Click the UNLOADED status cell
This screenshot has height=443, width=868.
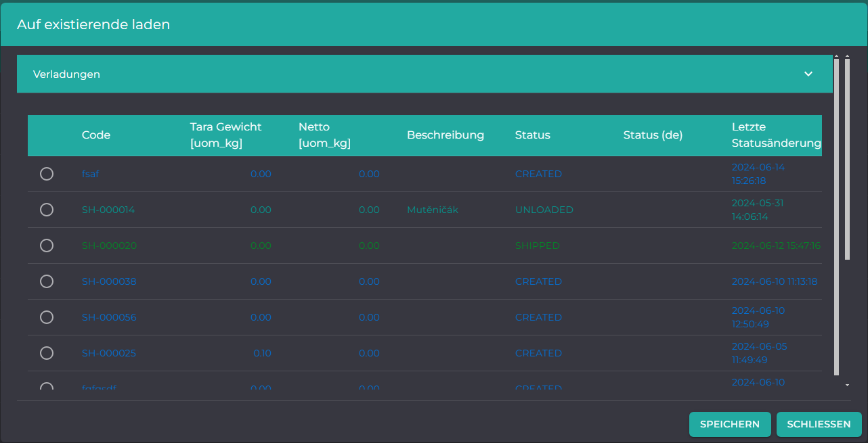point(544,210)
